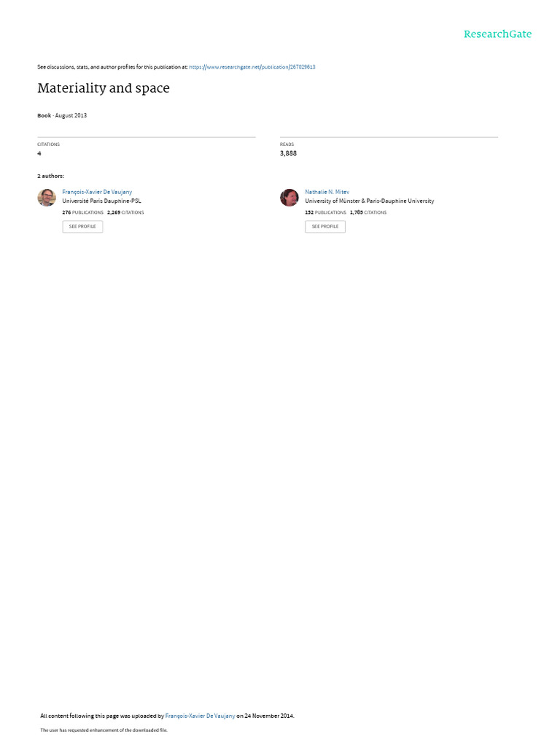The width and height of the screenshot is (560, 747).
Task: Click the 2 authors heading
Action: tap(51, 176)
